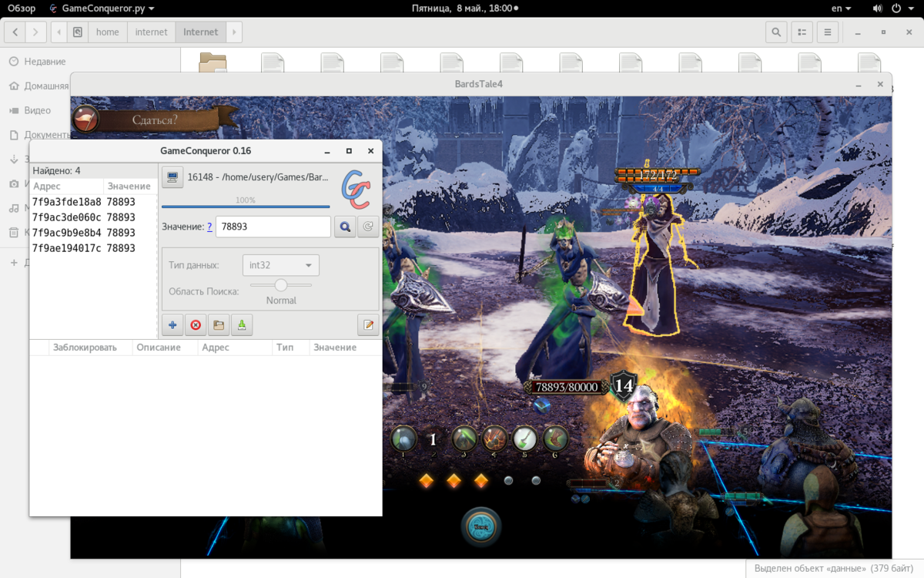This screenshot has width=924, height=578.
Task: Remove cheat entry with the red X button
Action: pyautogui.click(x=196, y=325)
